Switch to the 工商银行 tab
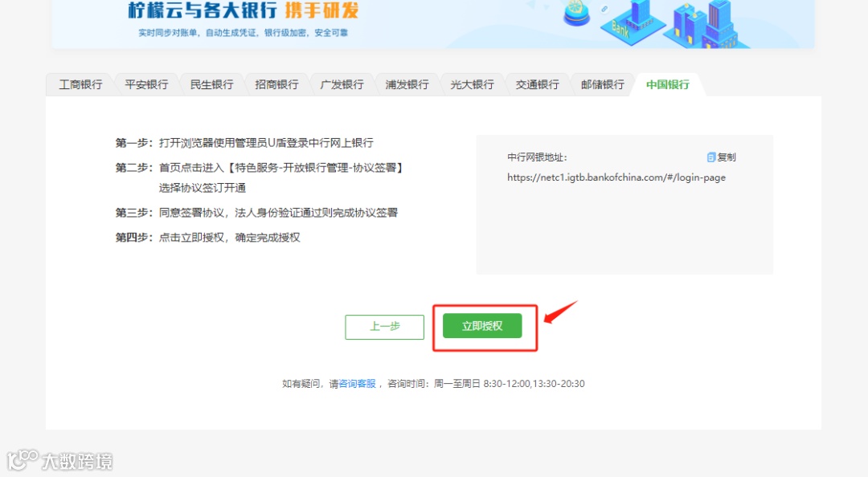868x477 pixels. (80, 84)
